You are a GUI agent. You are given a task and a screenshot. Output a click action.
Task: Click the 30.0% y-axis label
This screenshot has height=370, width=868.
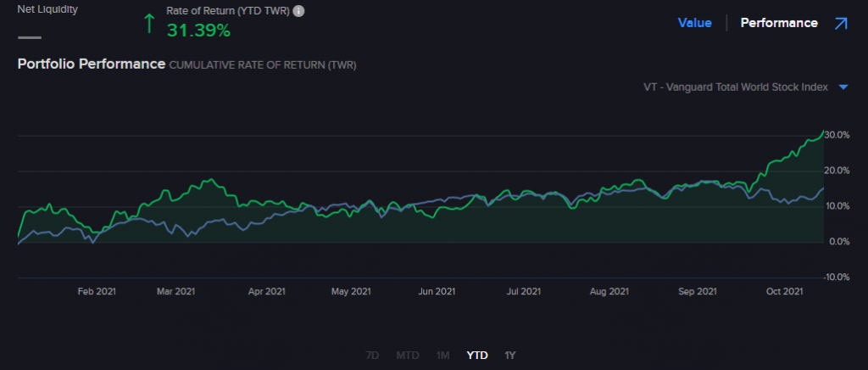[837, 135]
